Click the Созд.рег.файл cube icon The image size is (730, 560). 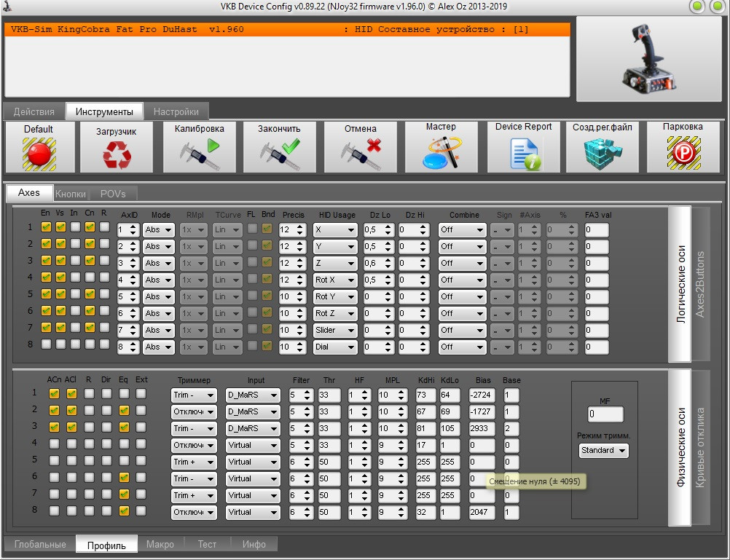click(602, 153)
